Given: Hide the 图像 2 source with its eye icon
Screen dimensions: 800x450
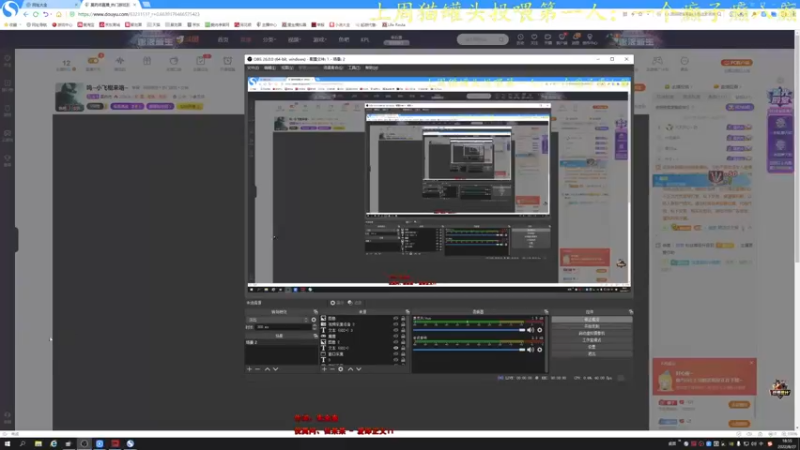Looking at the screenshot, I should pyautogui.click(x=395, y=342).
